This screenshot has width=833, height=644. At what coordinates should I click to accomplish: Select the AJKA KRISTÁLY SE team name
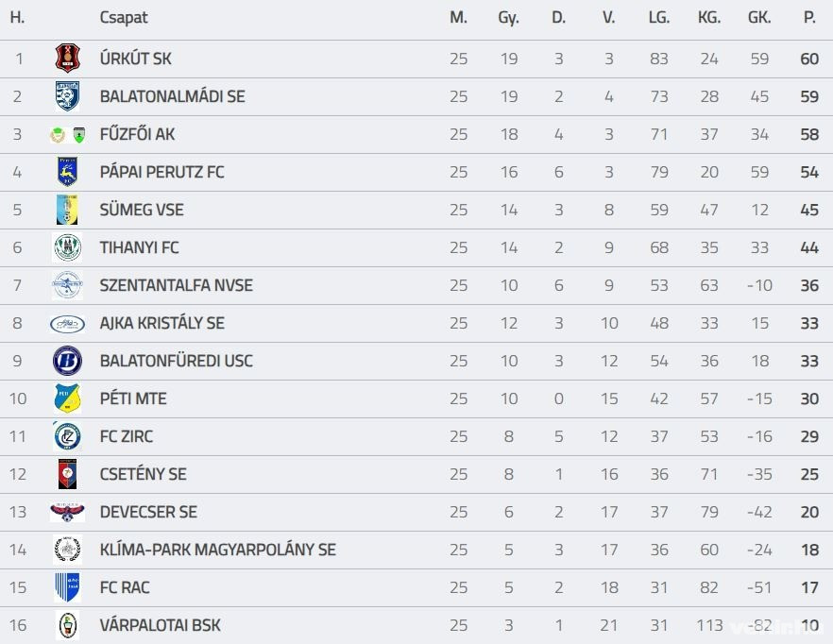pos(161,323)
